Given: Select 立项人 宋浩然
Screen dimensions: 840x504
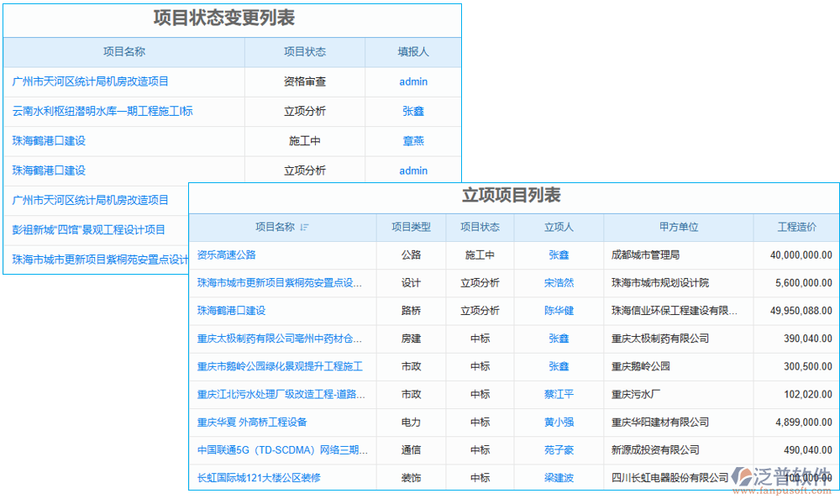Looking at the screenshot, I should (x=559, y=283).
